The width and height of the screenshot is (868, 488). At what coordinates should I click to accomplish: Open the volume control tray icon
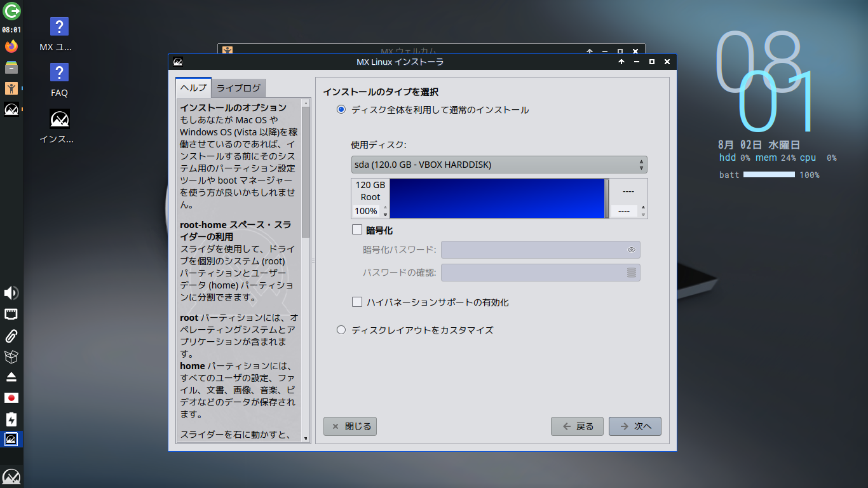click(11, 293)
